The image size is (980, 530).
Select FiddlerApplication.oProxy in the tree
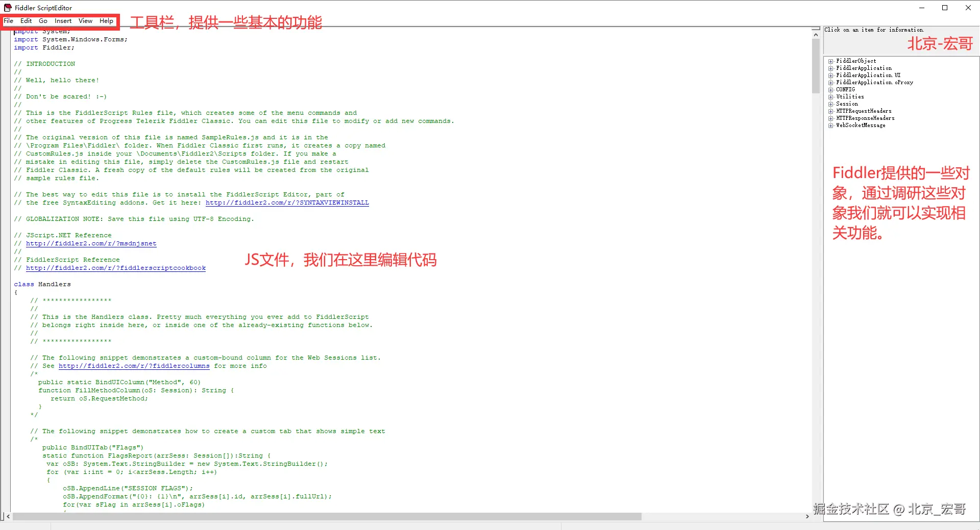[x=874, y=83]
